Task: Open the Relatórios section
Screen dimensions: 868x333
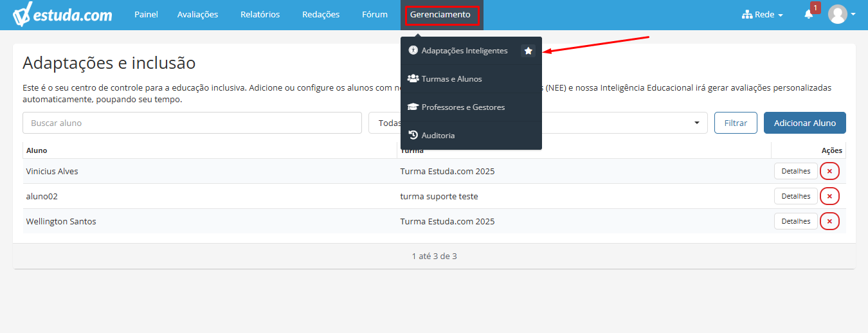Action: (x=260, y=15)
